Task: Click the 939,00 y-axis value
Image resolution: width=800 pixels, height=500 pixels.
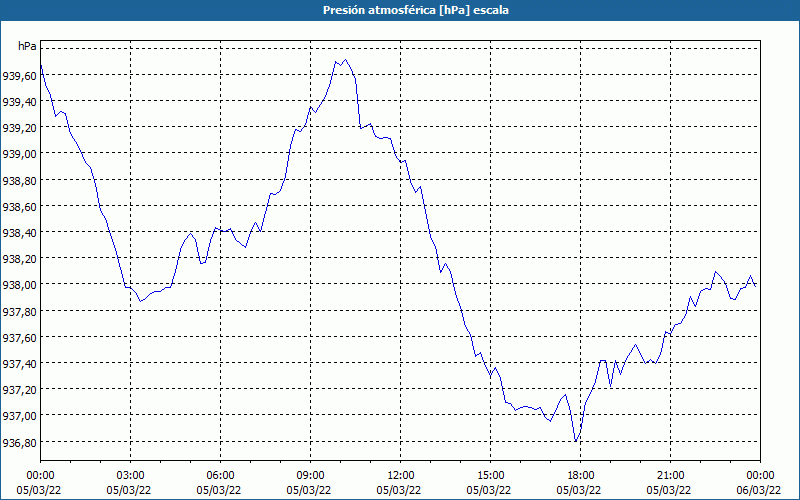Action: click(19, 154)
